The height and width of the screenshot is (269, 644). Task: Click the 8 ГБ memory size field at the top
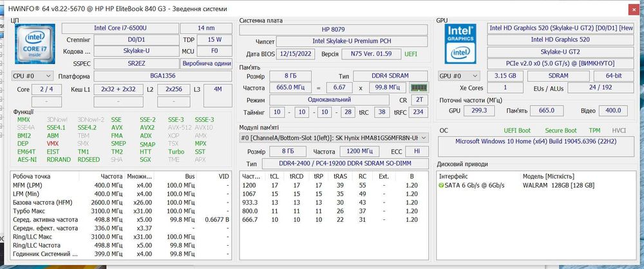pos(290,76)
